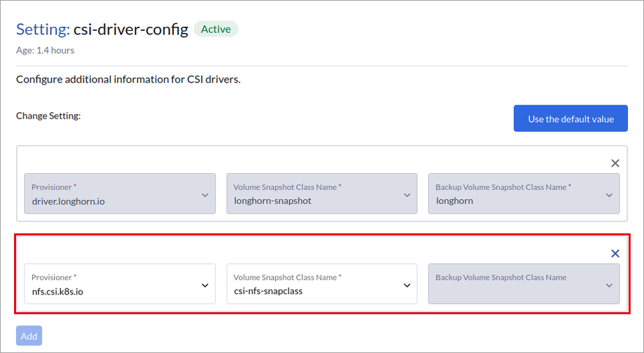
Task: Select the csi-driver-config title text
Action: (x=131, y=29)
